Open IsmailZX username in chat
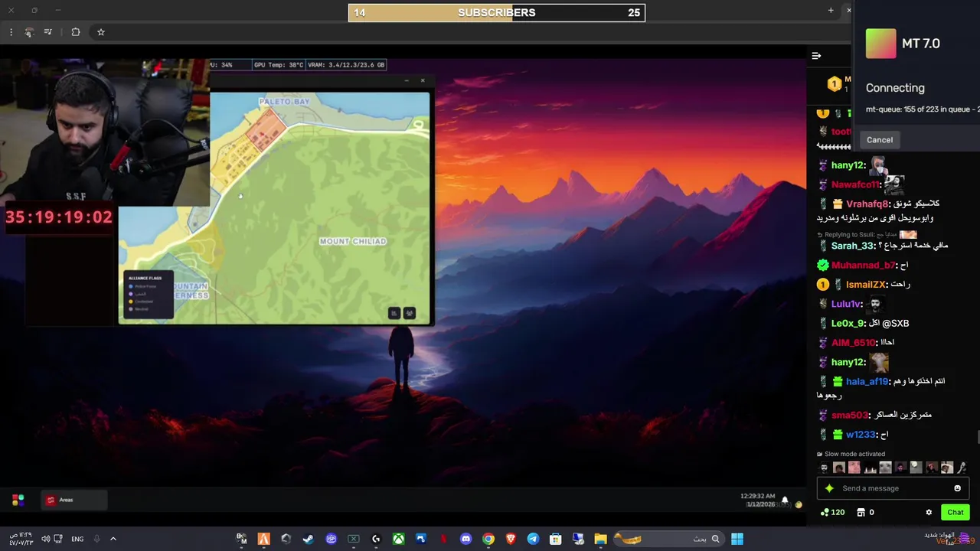 [x=866, y=285]
